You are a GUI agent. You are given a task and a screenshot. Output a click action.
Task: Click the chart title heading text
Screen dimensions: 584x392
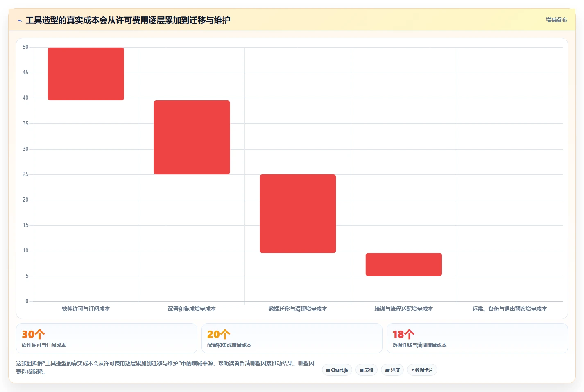(x=128, y=20)
